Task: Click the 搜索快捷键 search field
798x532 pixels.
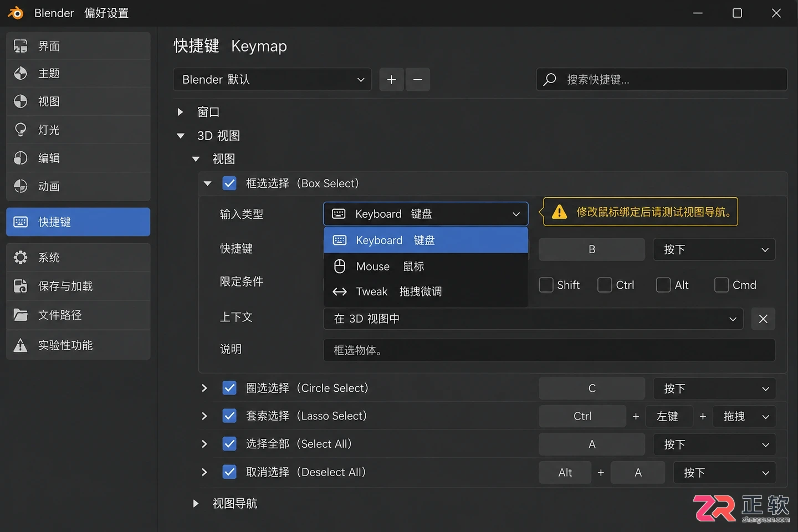Action: pos(662,80)
